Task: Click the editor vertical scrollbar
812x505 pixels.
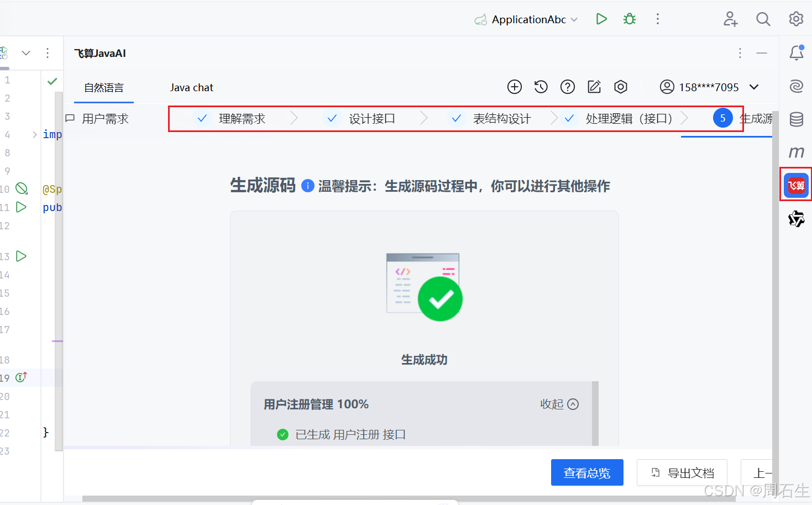Action: pyautogui.click(x=59, y=271)
